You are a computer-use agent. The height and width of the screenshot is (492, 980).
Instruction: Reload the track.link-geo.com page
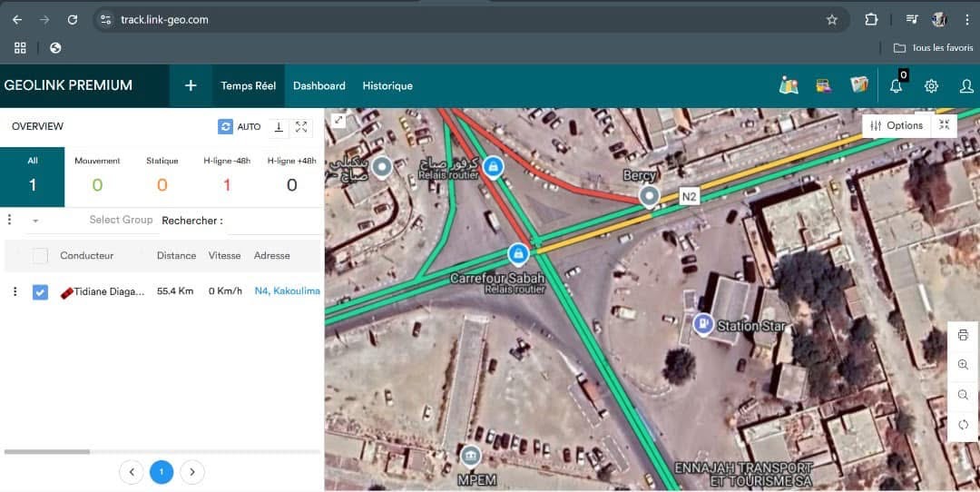click(73, 20)
